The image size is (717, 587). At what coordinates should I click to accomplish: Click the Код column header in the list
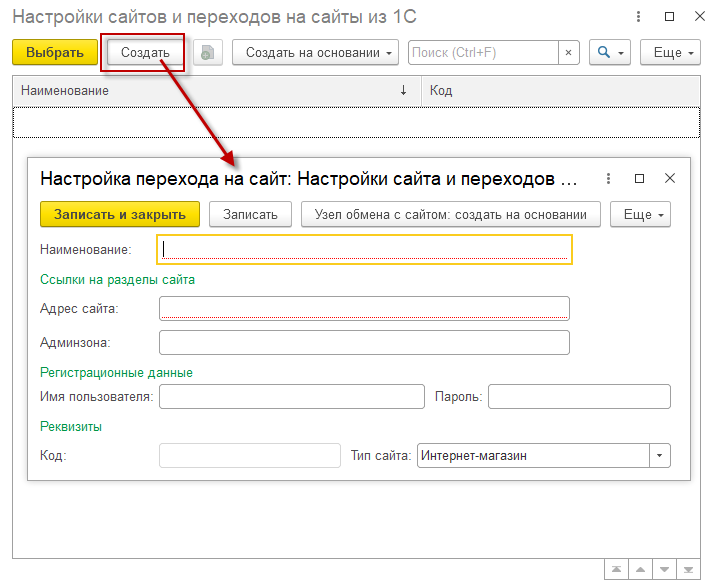click(561, 91)
